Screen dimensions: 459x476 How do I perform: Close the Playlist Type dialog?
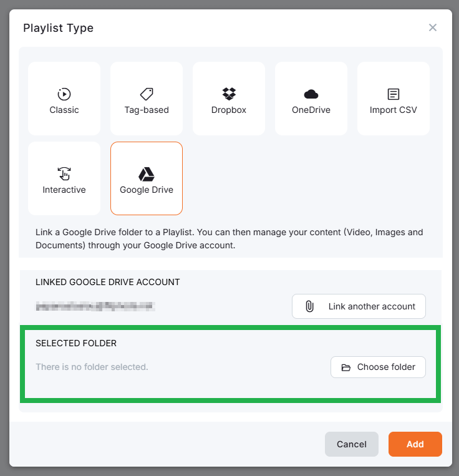(x=433, y=27)
